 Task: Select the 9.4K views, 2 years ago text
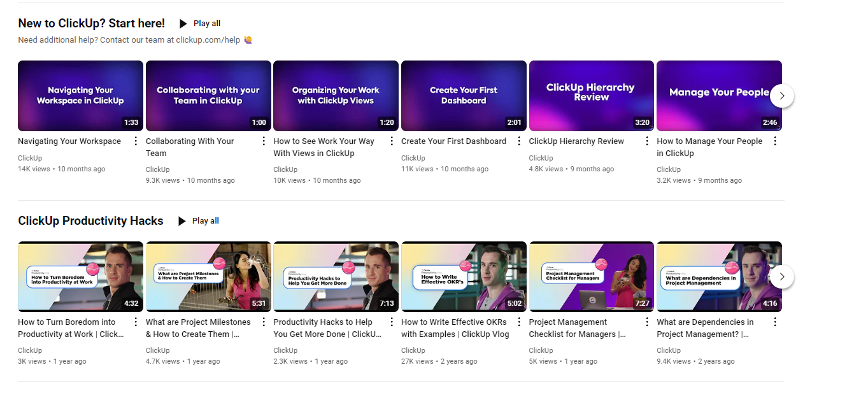695,362
